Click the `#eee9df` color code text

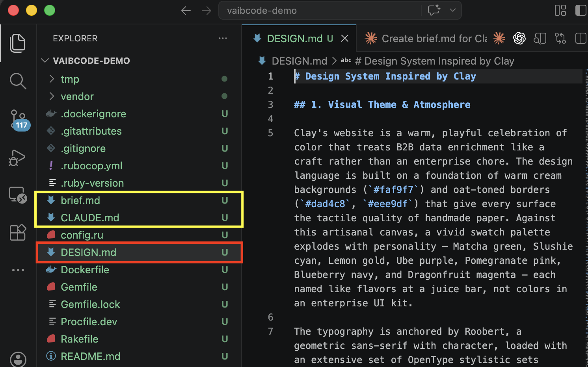coord(388,204)
